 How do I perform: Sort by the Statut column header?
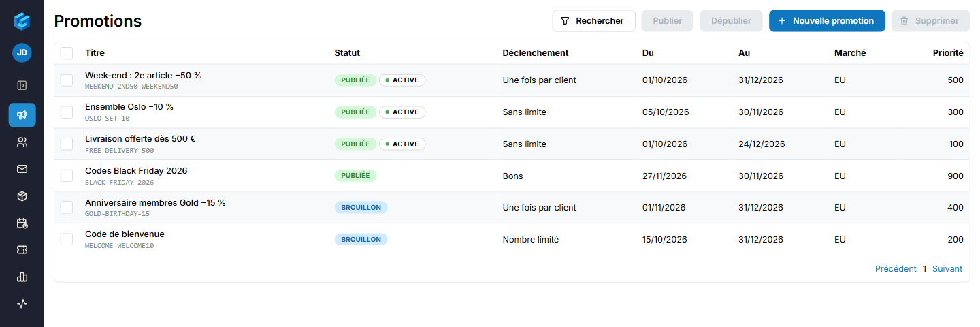tap(347, 53)
